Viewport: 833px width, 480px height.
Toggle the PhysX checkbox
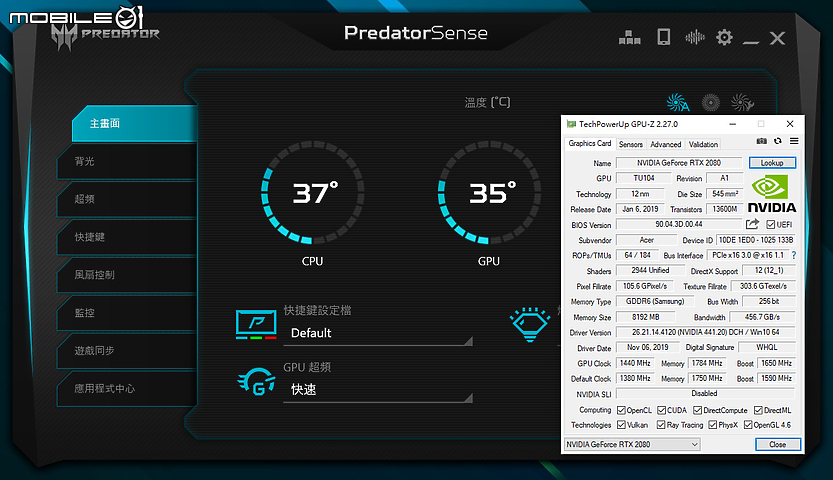click(x=712, y=425)
